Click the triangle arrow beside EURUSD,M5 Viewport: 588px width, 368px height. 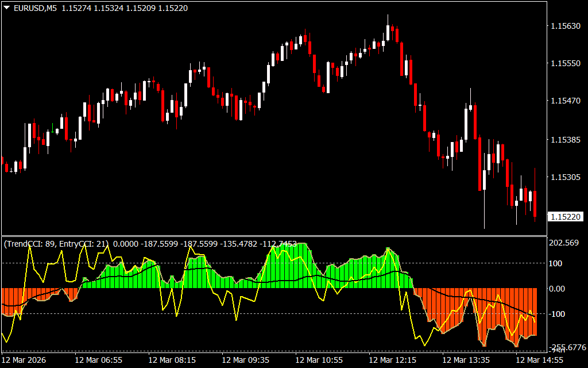pos(6,8)
